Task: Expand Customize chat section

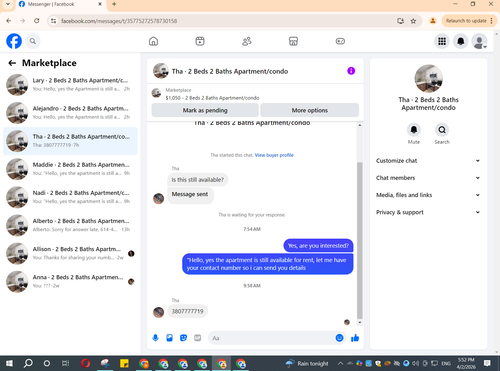Action: coord(428,161)
